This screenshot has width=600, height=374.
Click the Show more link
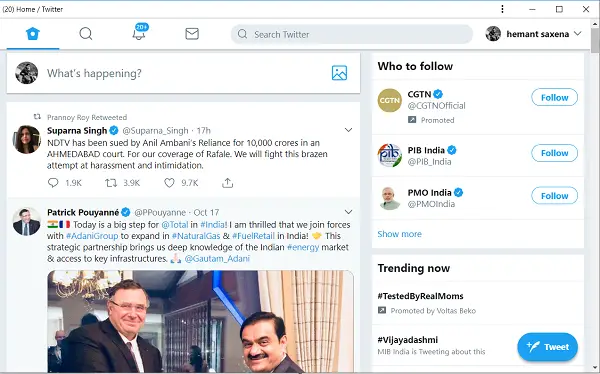point(399,234)
